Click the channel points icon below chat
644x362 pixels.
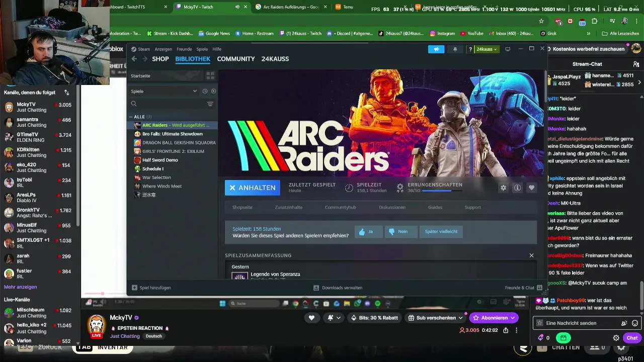(541, 338)
